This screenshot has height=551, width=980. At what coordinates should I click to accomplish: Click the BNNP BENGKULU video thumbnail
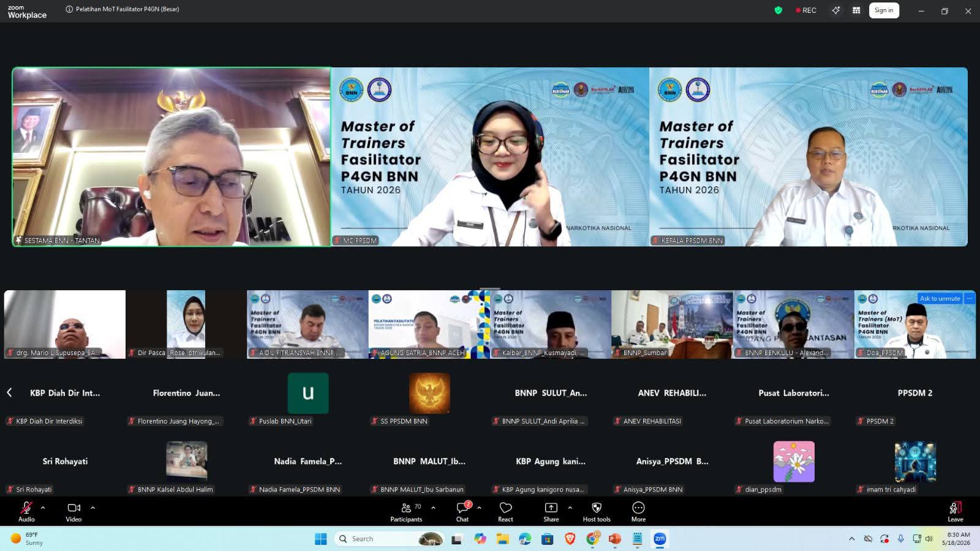(x=794, y=324)
